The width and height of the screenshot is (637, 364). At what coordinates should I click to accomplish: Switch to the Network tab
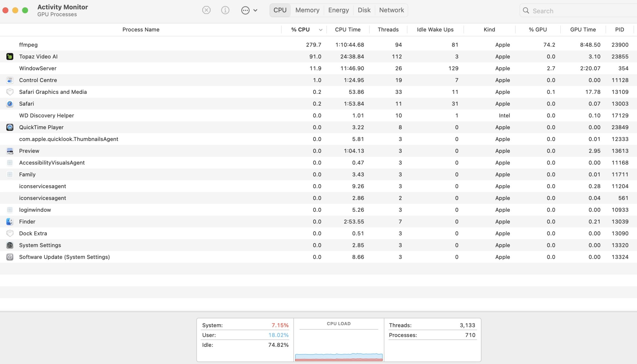[391, 10]
